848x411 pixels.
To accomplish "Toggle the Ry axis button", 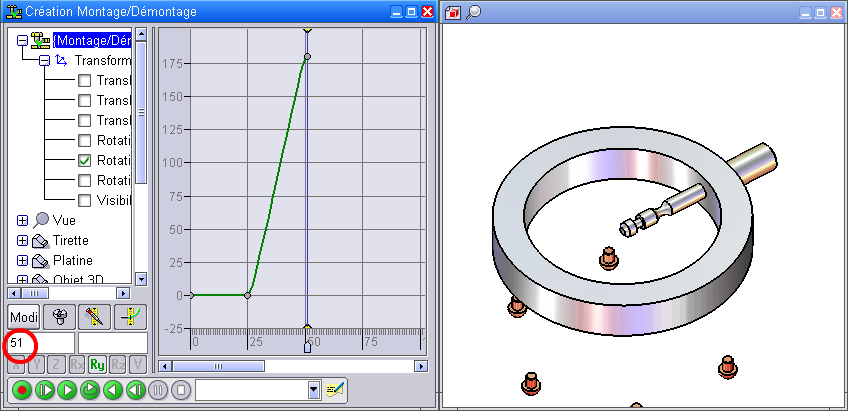I will [x=97, y=365].
